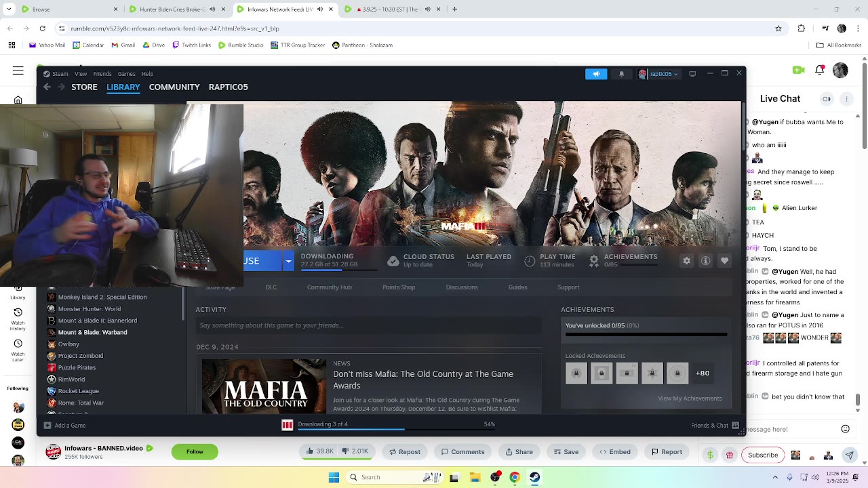868x488 pixels.
Task: Click Add a Game button
Action: [x=65, y=426]
